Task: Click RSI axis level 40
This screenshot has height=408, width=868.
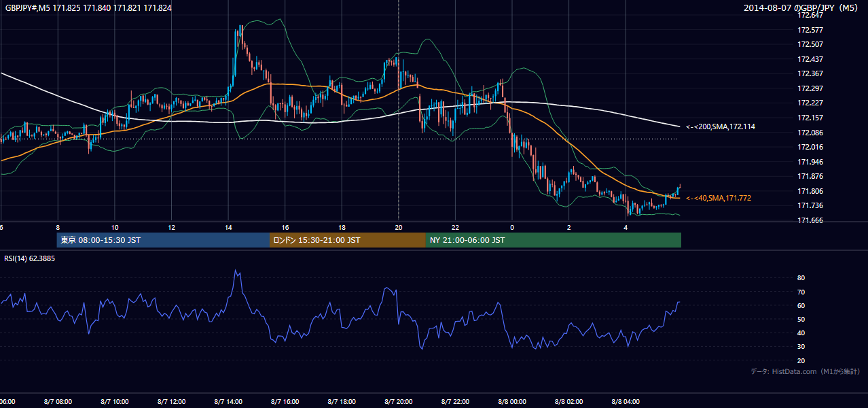Action: [x=801, y=333]
